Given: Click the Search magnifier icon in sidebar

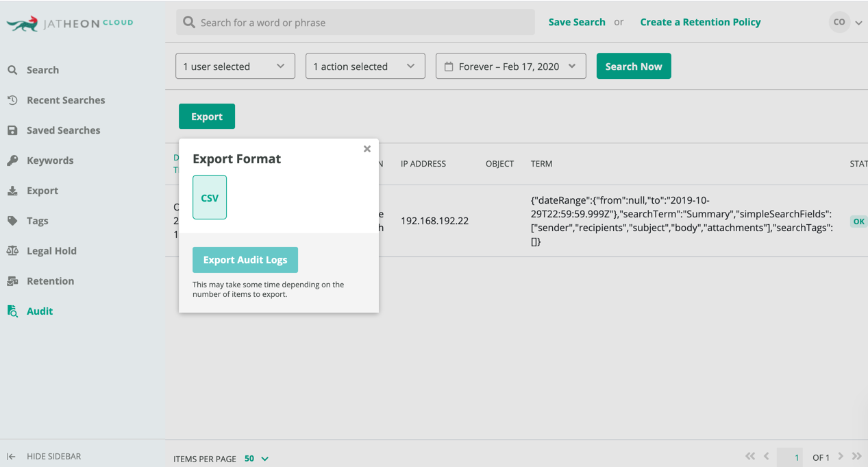Looking at the screenshot, I should pyautogui.click(x=12, y=70).
